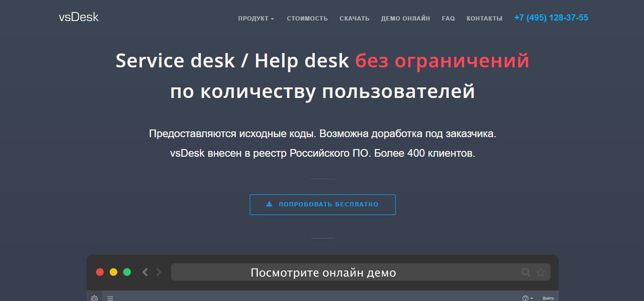Click the download icon in the trial button
Screen dimensions: 644x301
click(x=269, y=204)
